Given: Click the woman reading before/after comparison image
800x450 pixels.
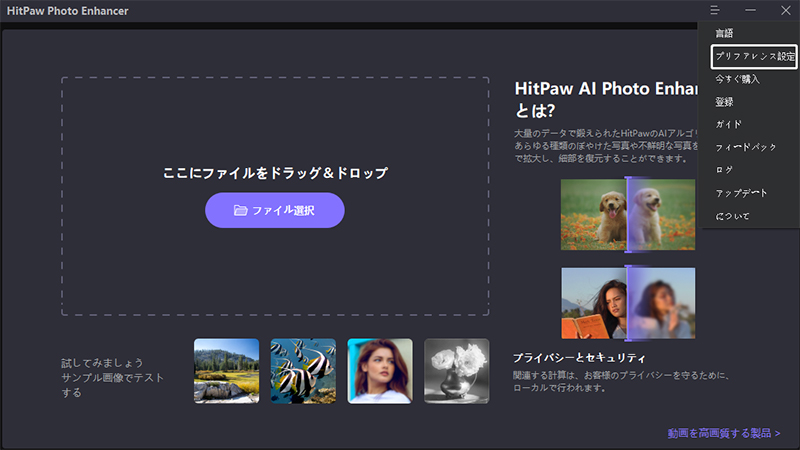Looking at the screenshot, I should (628, 303).
